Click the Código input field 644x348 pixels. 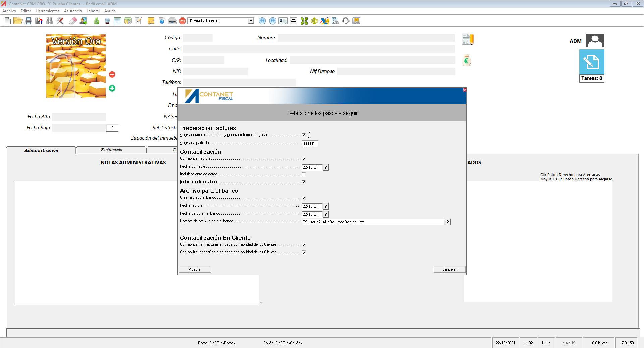(198, 38)
